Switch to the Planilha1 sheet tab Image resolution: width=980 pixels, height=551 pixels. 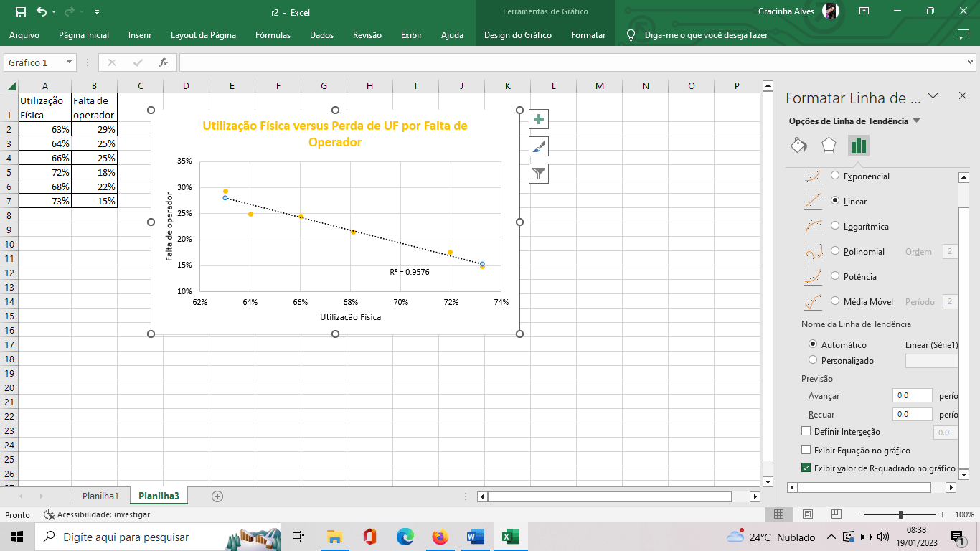coord(100,496)
